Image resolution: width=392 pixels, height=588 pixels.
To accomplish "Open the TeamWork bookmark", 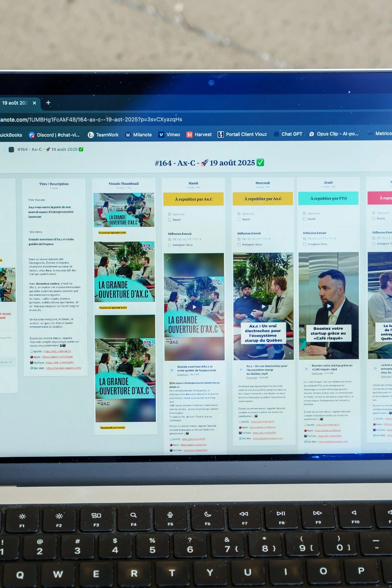I will tap(103, 135).
